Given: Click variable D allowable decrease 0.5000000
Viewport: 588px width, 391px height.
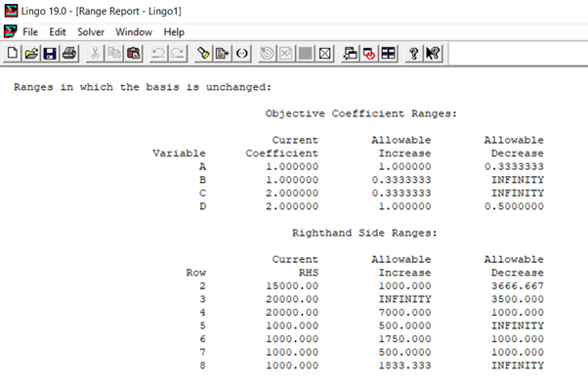Looking at the screenshot, I should point(514,206).
